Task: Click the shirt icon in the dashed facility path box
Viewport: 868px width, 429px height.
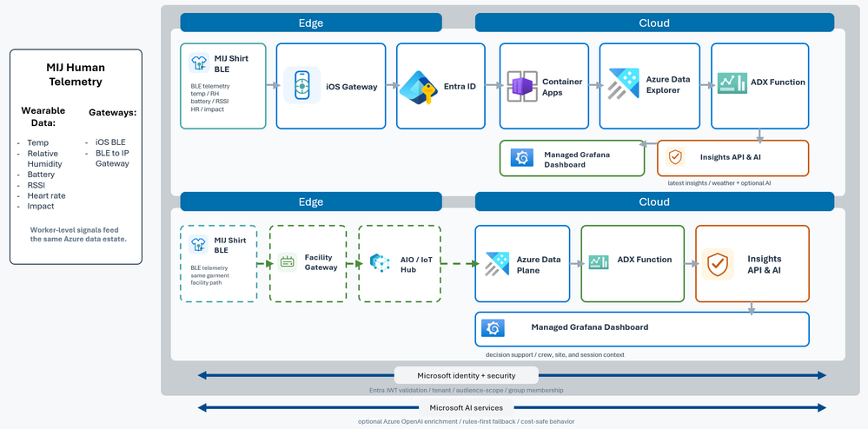Action: point(198,244)
